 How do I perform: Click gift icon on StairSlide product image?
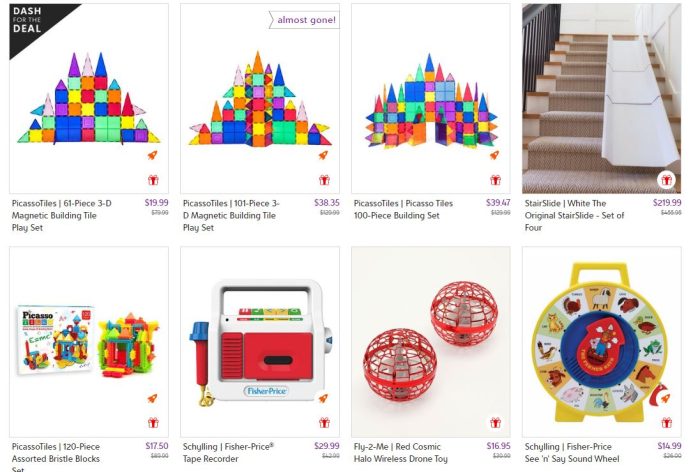(x=667, y=180)
